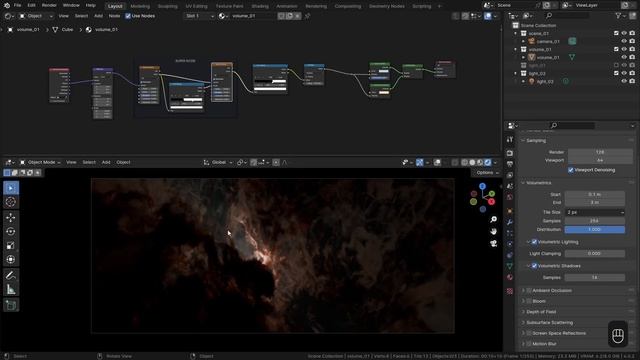Switch to the Layout workspace tab
640x360 pixels.
115,6
